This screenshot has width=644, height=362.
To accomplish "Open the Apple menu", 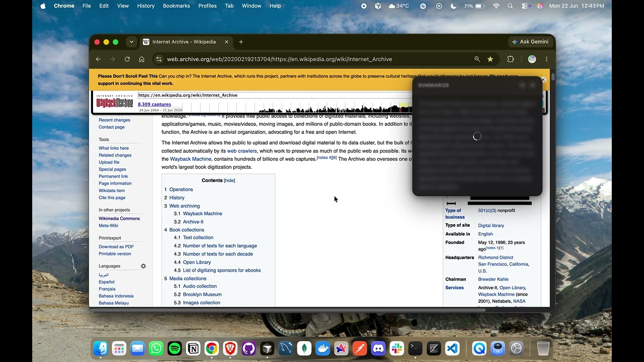I will pos(43,6).
